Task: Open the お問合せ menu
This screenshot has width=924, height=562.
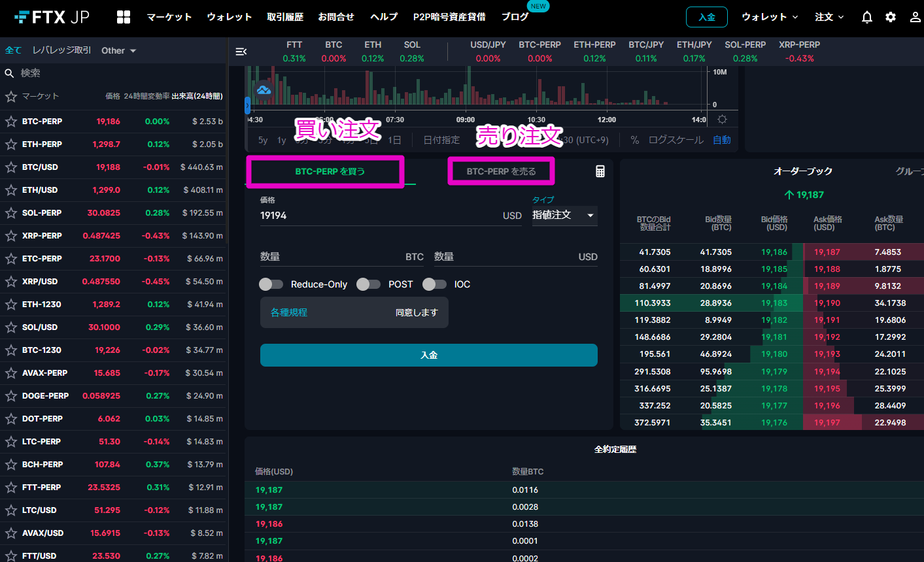Action: click(x=336, y=17)
